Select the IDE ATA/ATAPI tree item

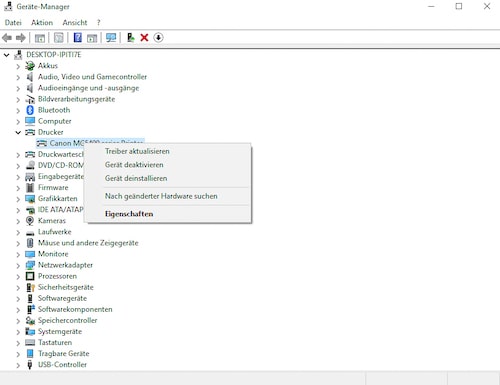point(61,210)
